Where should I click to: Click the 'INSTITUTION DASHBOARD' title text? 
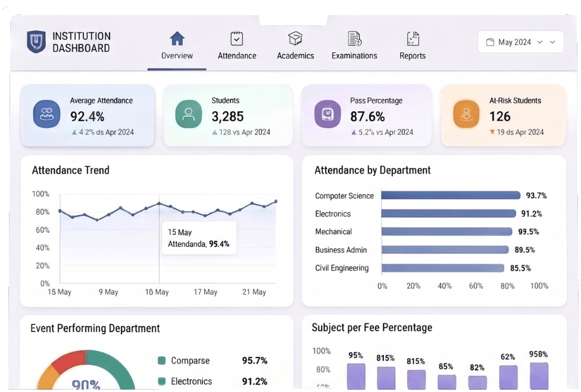pyautogui.click(x=82, y=42)
